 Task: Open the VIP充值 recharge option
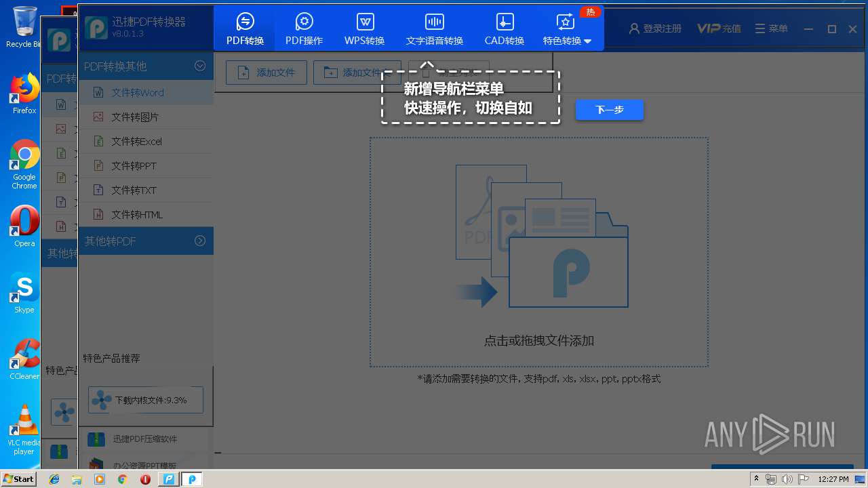(719, 28)
